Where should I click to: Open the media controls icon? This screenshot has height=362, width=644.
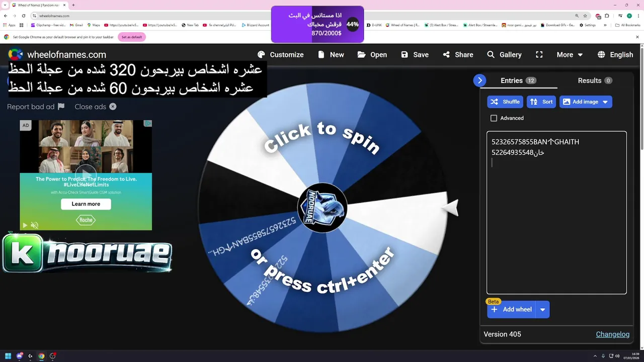(620, 16)
